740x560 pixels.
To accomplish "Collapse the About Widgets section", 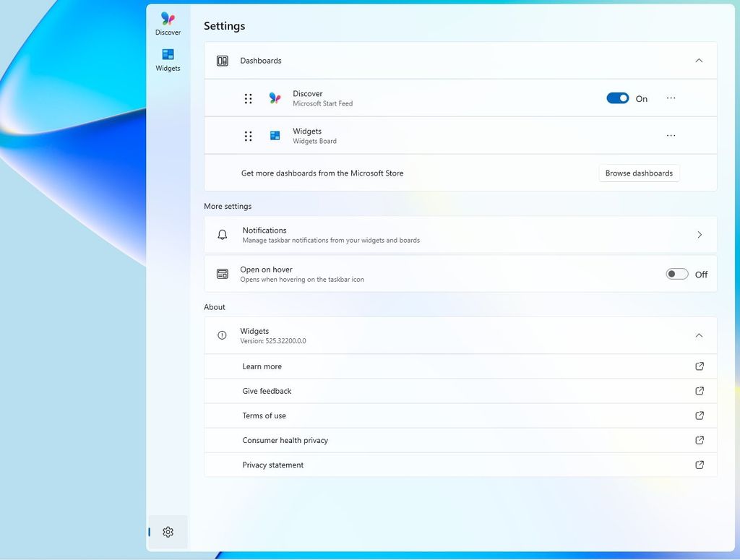I will coord(699,335).
